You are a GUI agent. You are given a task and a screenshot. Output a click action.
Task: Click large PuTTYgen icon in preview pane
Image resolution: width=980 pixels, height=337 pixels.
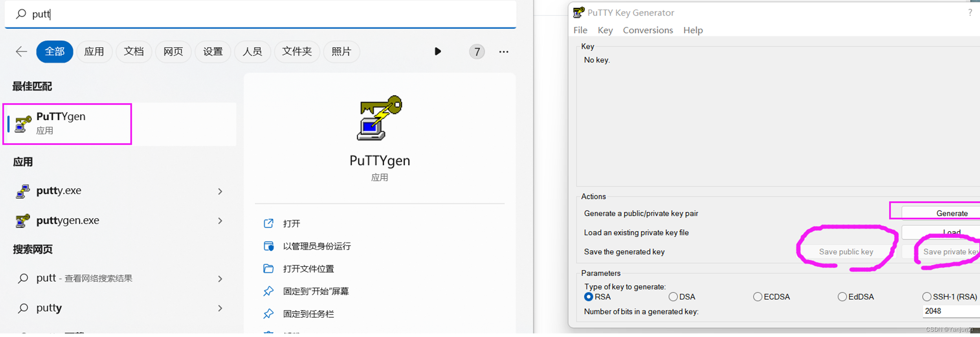380,118
